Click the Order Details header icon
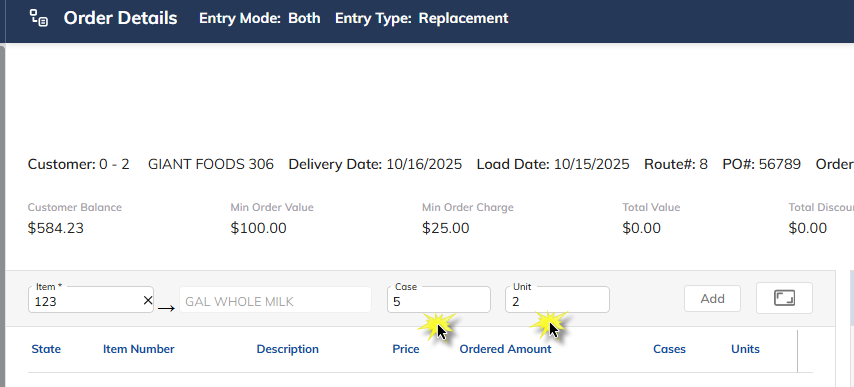Viewport: 854px width, 387px height. [39, 18]
